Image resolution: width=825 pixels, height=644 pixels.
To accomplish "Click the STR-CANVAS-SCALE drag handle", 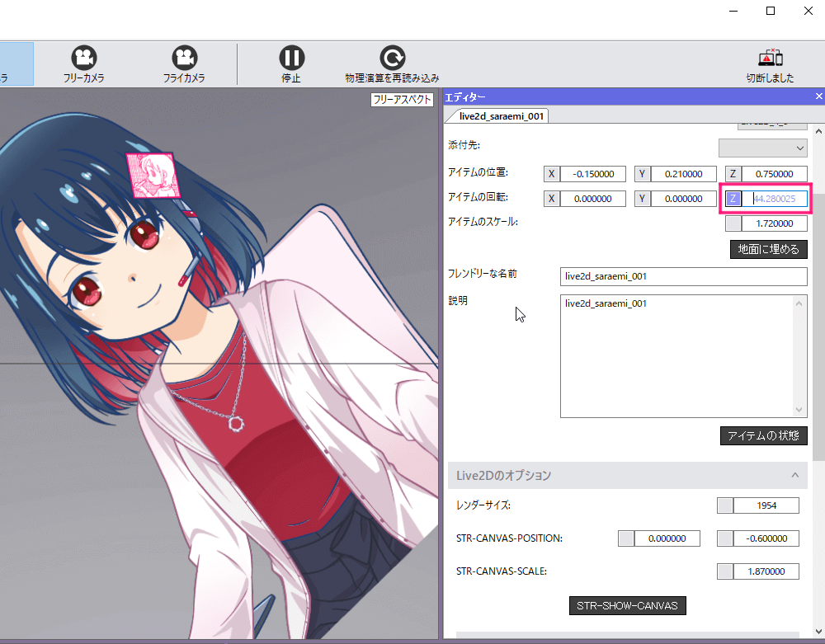I will (725, 571).
